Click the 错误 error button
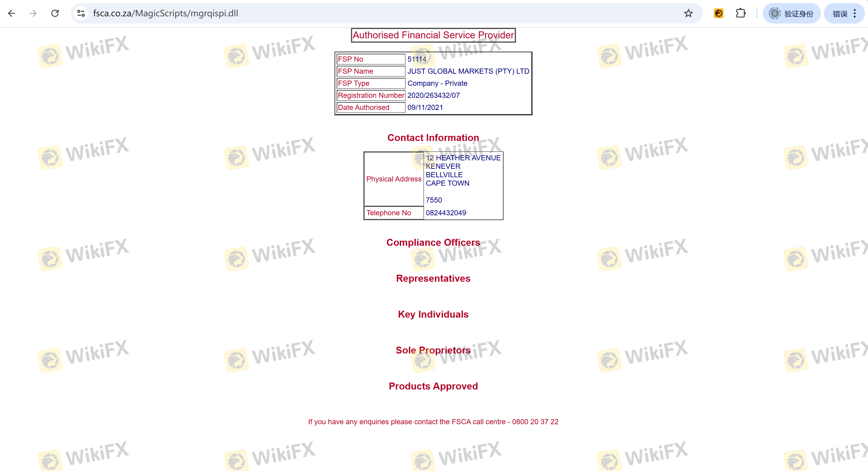 click(839, 14)
